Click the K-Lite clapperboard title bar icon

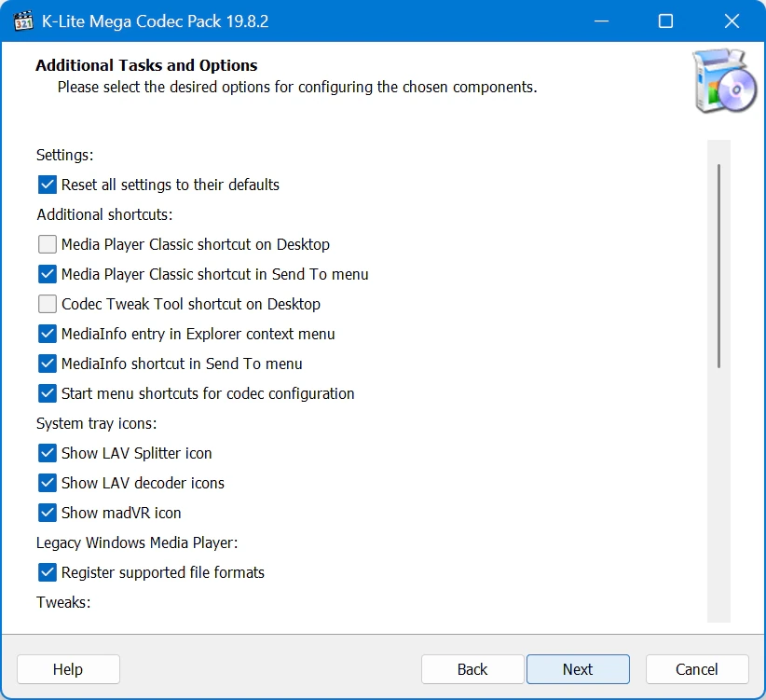(x=23, y=21)
